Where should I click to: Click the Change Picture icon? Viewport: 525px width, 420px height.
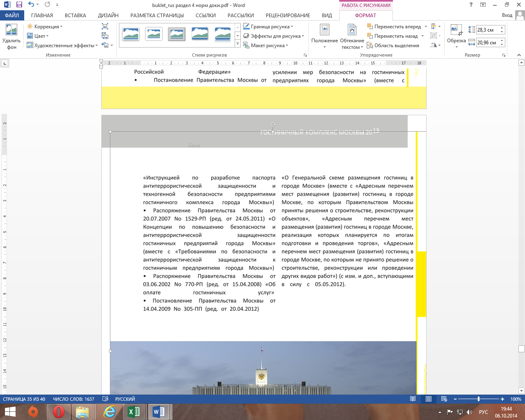[x=105, y=36]
